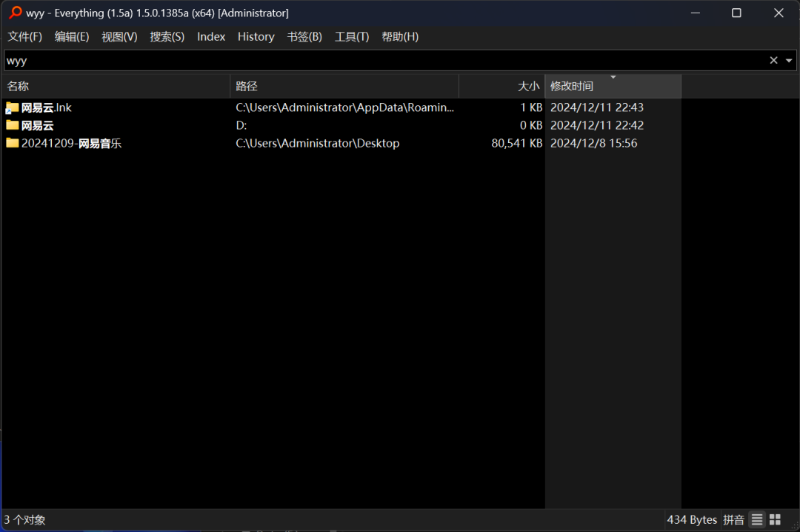800x532 pixels.
Task: Click the 1 KB size cell
Action: click(x=531, y=107)
